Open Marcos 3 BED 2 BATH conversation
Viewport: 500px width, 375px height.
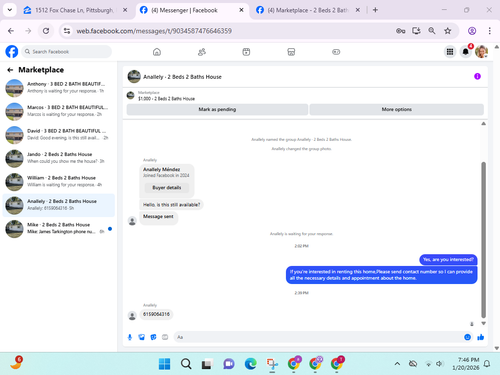[59, 111]
